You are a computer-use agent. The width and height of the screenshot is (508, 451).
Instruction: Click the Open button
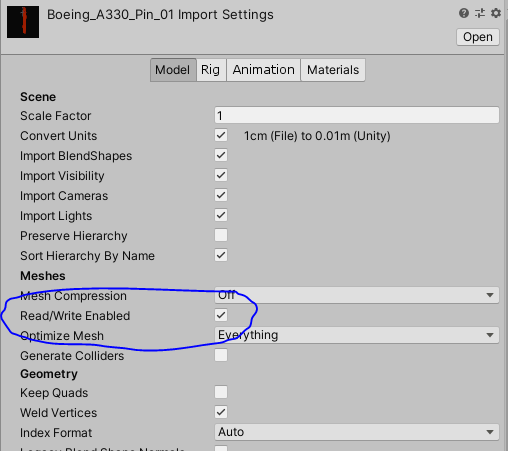coord(478,37)
